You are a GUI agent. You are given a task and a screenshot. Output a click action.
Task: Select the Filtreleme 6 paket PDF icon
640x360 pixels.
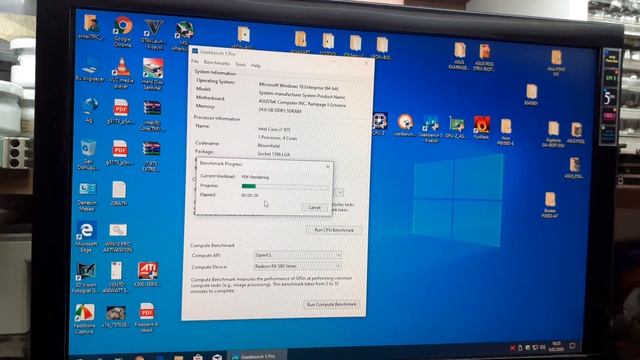point(147,318)
